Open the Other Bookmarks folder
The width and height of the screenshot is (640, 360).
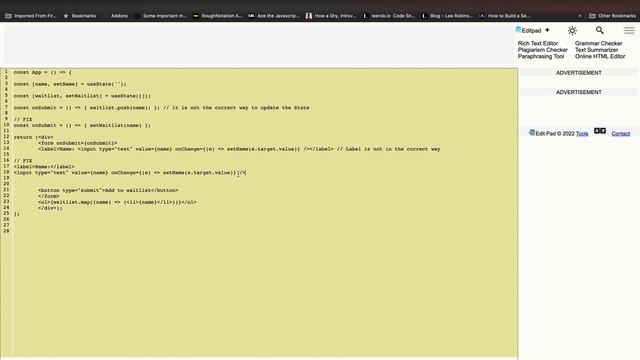pos(612,16)
